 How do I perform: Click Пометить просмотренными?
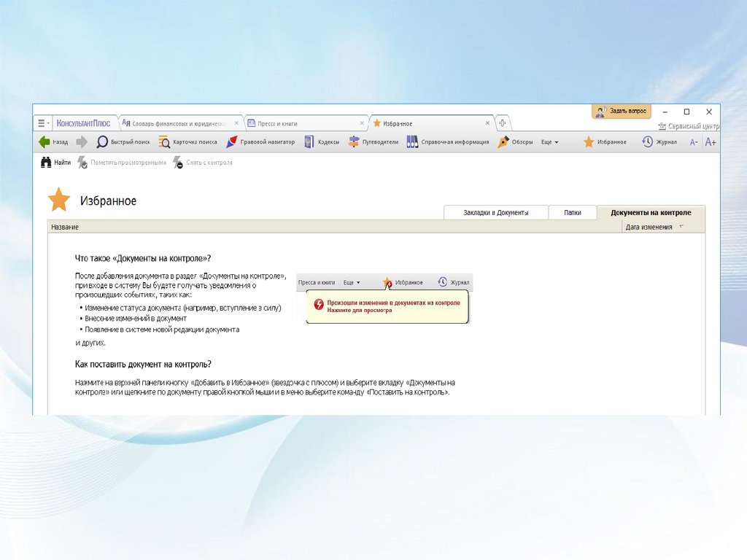pos(122,163)
